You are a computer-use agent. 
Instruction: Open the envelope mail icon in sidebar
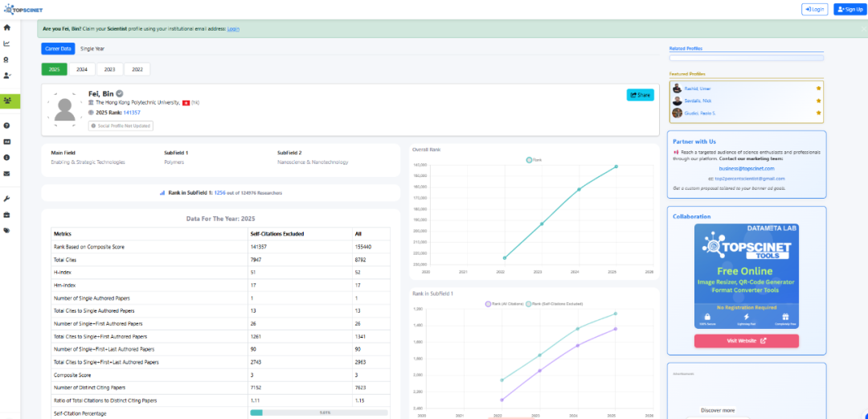(x=6, y=174)
